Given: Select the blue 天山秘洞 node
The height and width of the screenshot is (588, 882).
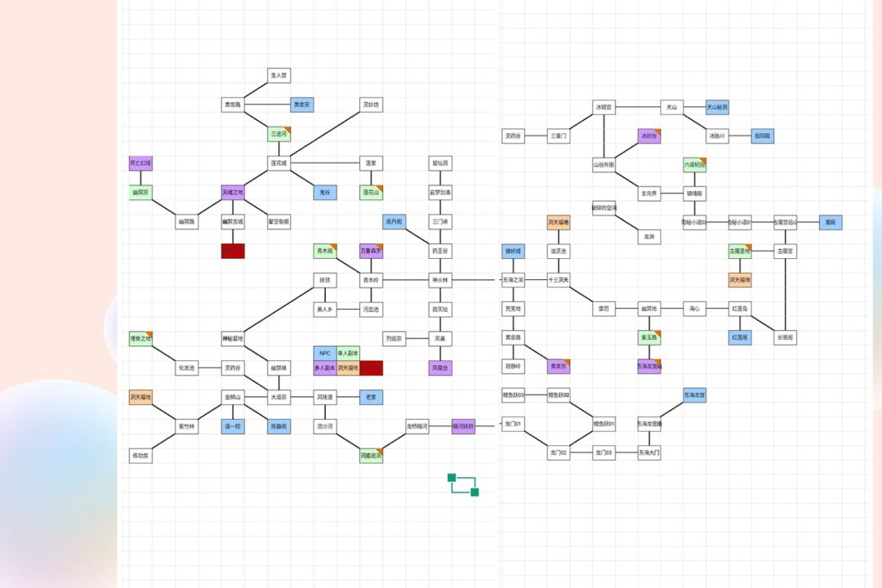Looking at the screenshot, I should 717,107.
